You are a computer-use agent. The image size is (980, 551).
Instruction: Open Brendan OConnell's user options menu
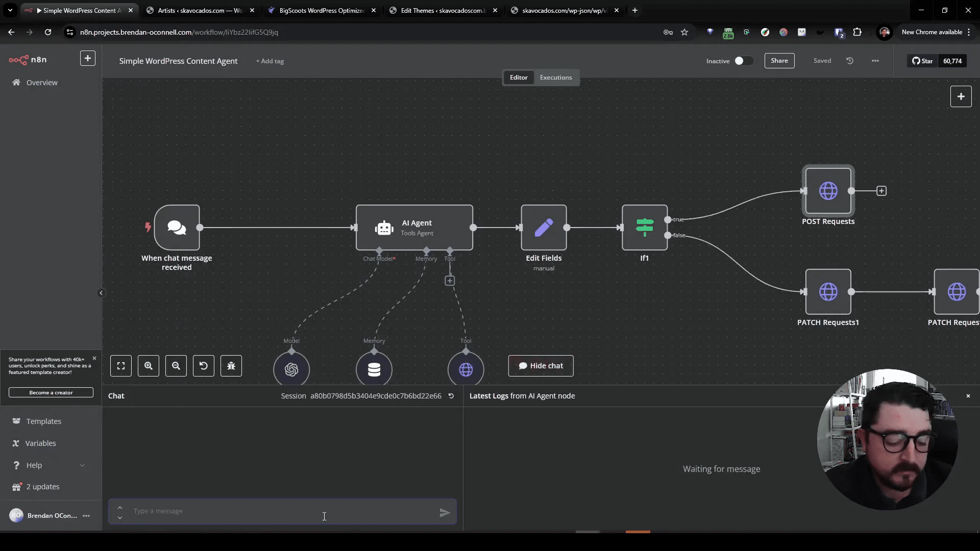(86, 516)
